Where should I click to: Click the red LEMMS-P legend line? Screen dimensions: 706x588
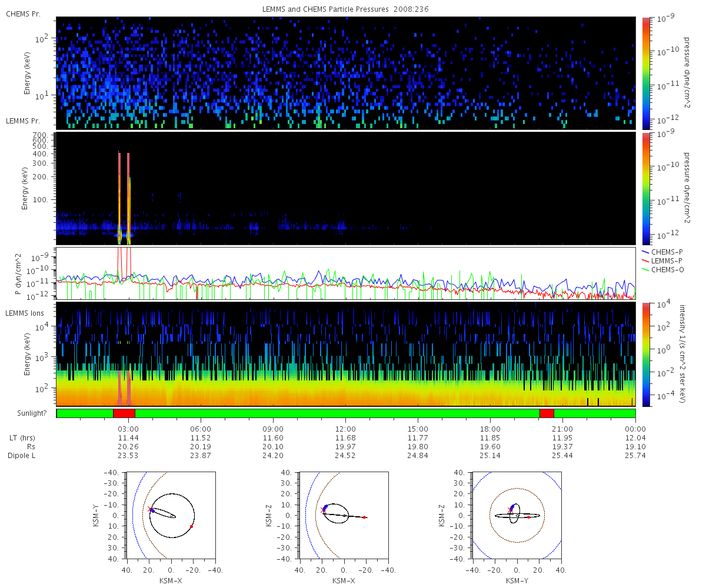(x=645, y=260)
